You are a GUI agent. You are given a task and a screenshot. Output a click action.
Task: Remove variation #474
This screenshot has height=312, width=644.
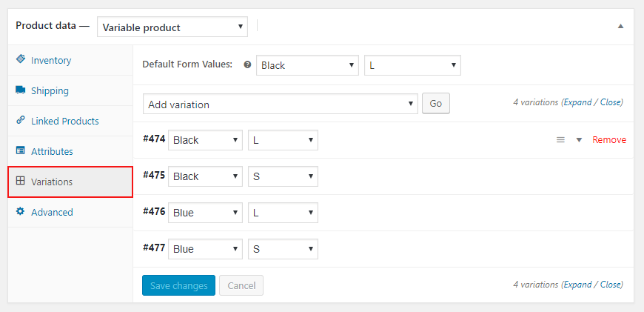coord(609,139)
